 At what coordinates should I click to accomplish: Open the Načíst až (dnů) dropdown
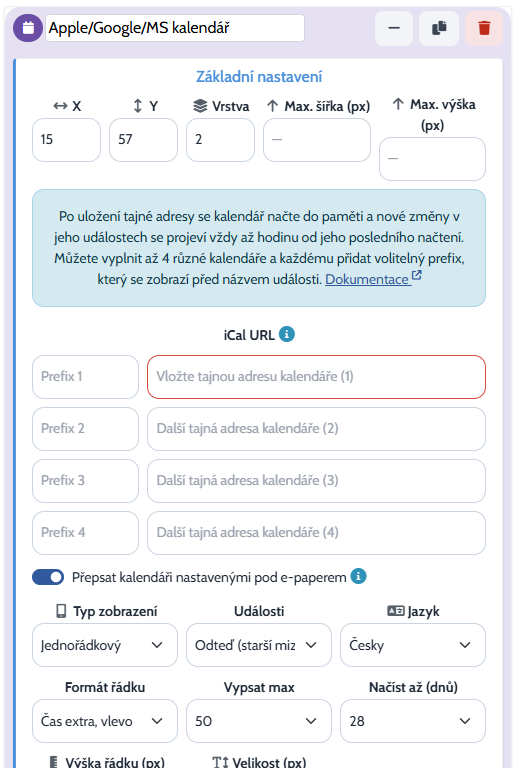coord(413,721)
